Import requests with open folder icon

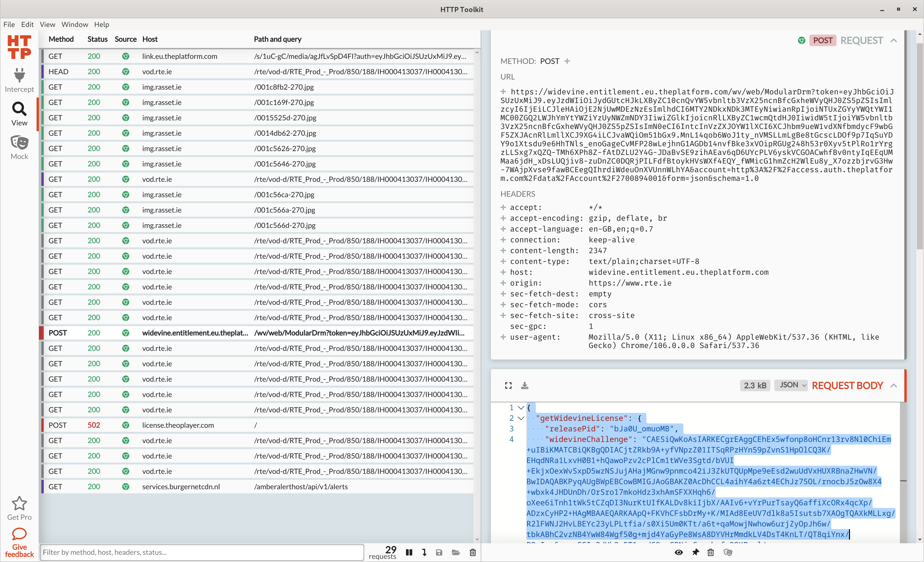[x=456, y=552]
